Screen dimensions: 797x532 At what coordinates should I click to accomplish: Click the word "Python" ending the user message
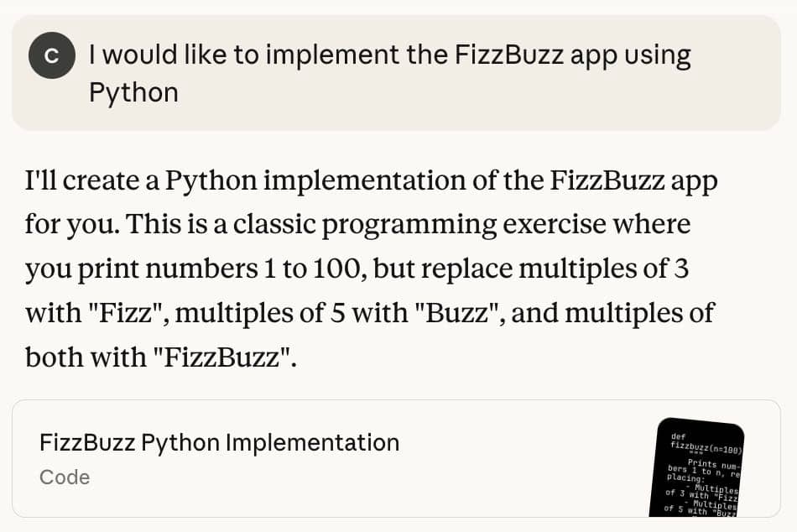click(x=133, y=92)
